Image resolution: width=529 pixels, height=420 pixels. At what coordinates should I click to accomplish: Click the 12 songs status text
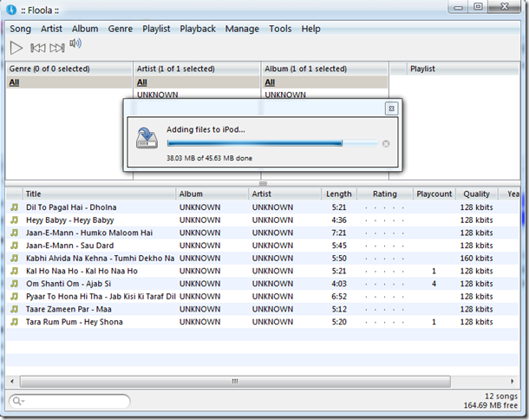point(501,396)
